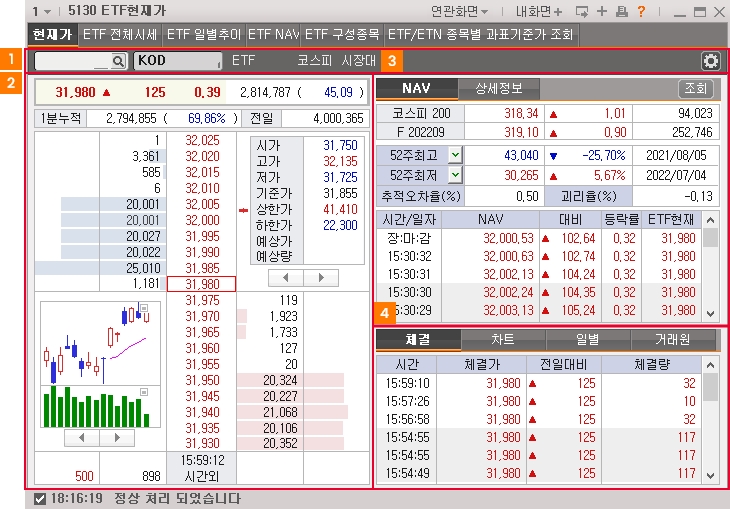
Task: Click the help question mark icon
Action: (x=642, y=11)
